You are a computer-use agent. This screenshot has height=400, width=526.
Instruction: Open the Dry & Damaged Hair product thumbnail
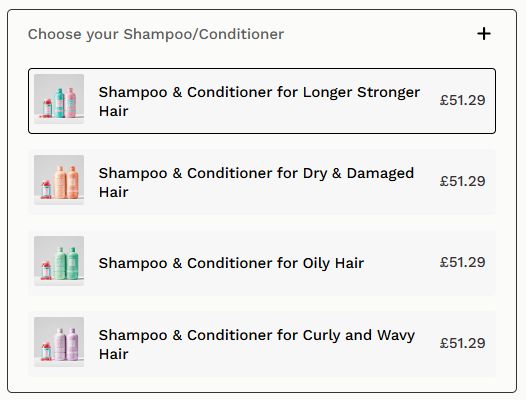click(x=59, y=180)
